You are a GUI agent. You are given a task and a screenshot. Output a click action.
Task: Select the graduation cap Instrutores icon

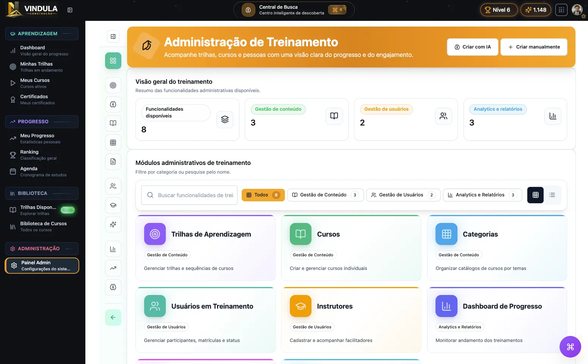113,205
